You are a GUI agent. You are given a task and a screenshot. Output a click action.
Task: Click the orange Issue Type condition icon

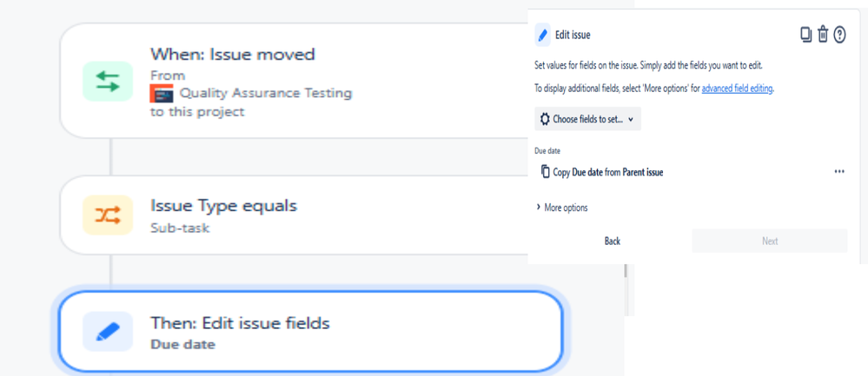107,214
